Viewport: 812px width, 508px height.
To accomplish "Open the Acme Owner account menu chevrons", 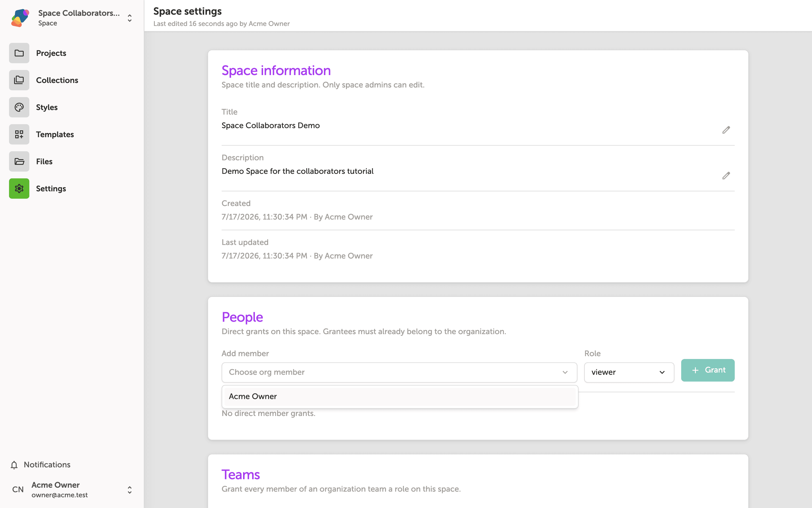I will (129, 490).
